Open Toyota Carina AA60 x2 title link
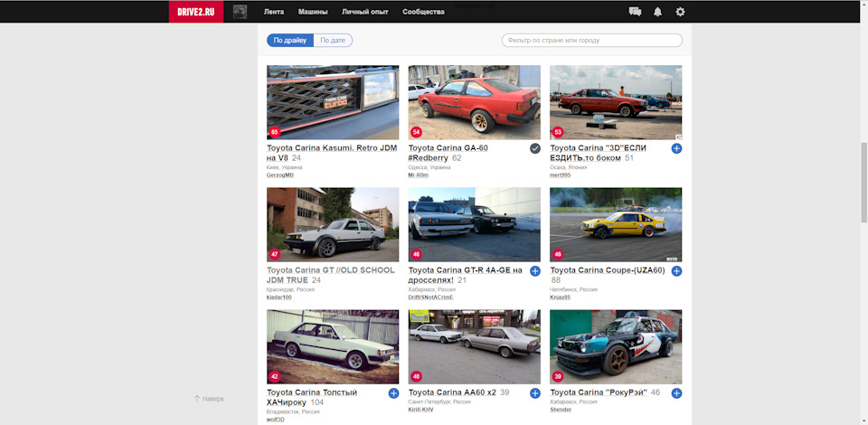Viewport: 868px width, 425px height. tap(452, 392)
